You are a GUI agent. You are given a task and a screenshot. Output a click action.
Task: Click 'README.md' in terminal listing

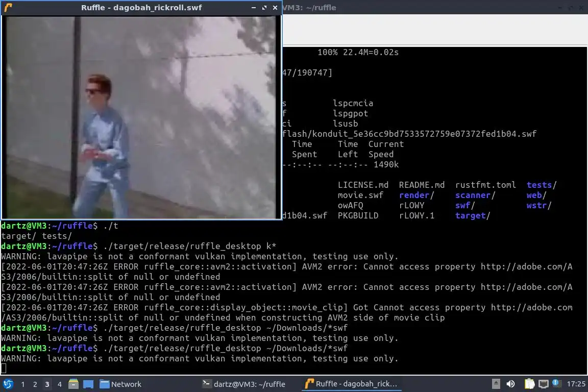click(x=422, y=185)
